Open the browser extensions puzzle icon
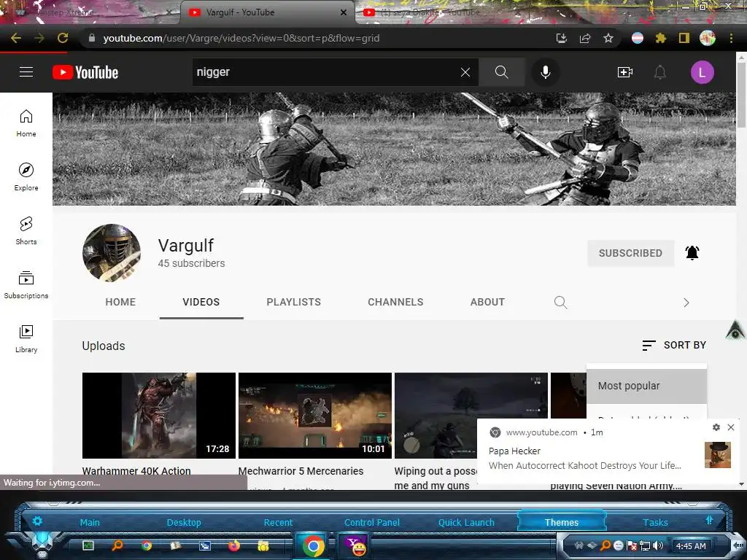 pyautogui.click(x=660, y=38)
